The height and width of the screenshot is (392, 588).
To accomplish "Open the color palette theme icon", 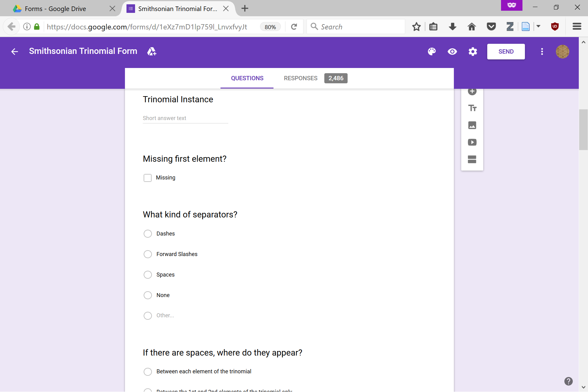I will pos(432,51).
